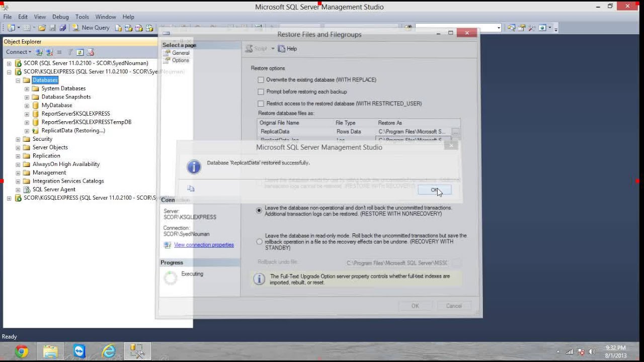Viewport: 644px width, 362px height.
Task: Select RESTORE WITH NONRECOVERY radio option
Action: click(259, 211)
